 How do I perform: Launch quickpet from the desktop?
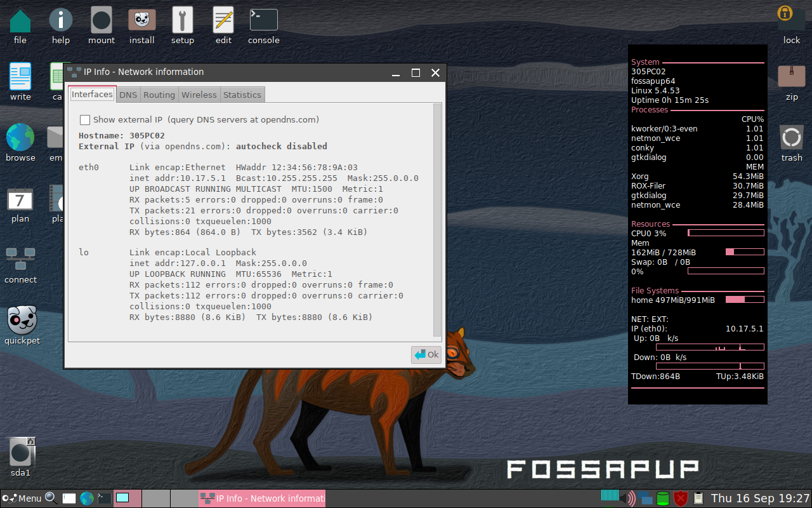22,320
